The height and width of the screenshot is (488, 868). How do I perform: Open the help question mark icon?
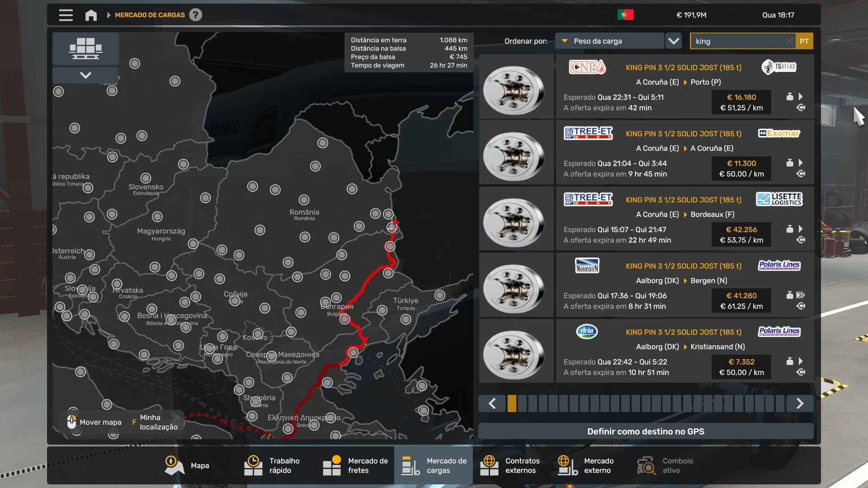click(195, 15)
